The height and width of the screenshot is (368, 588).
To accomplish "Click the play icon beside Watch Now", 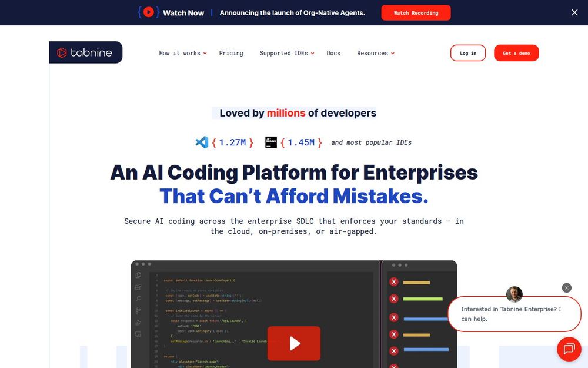I will (x=149, y=12).
